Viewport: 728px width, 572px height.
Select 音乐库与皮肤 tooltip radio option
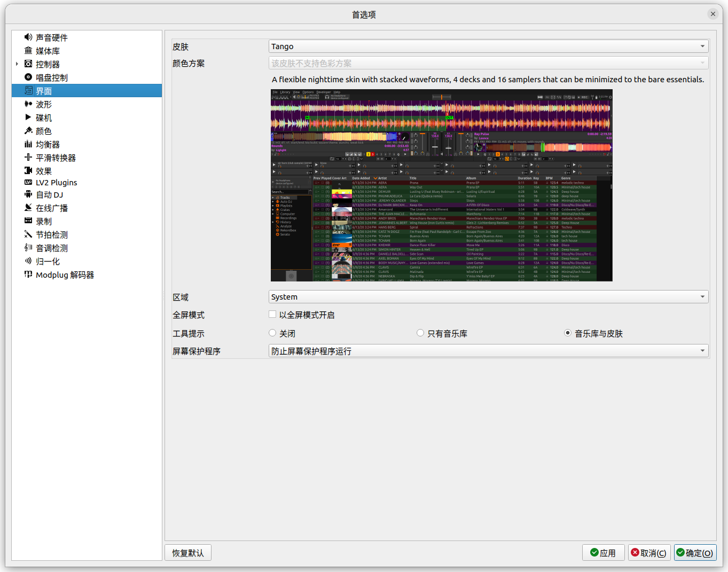coord(568,333)
